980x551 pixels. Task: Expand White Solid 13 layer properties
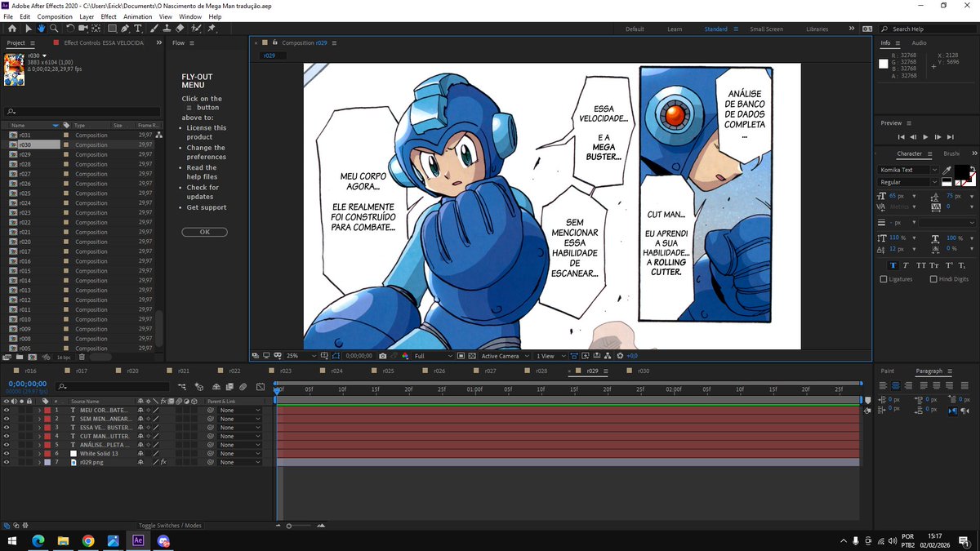tap(39, 454)
